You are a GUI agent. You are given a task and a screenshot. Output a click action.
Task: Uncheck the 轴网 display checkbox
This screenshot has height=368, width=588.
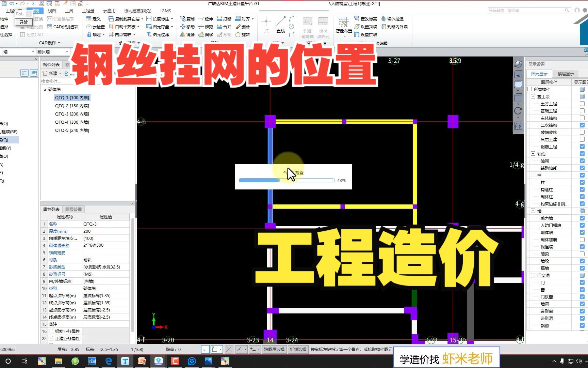coord(582,161)
